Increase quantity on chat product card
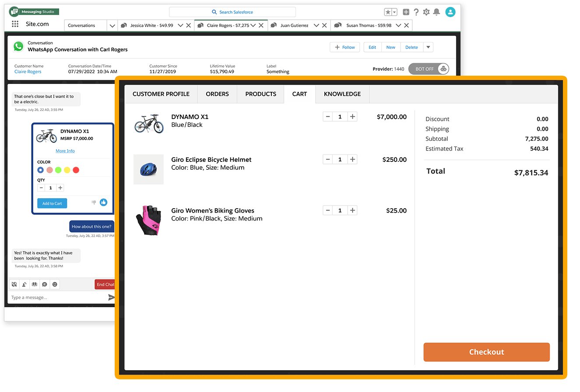 (60, 188)
